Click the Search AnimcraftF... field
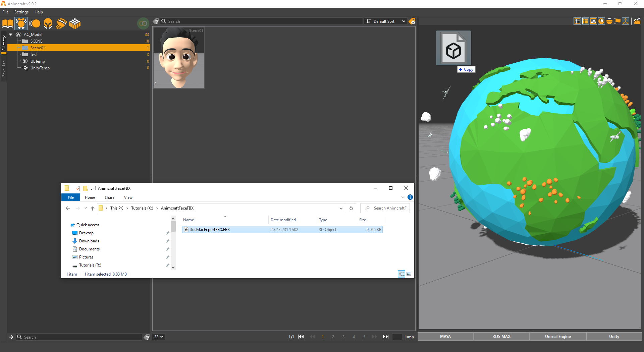 coord(385,208)
